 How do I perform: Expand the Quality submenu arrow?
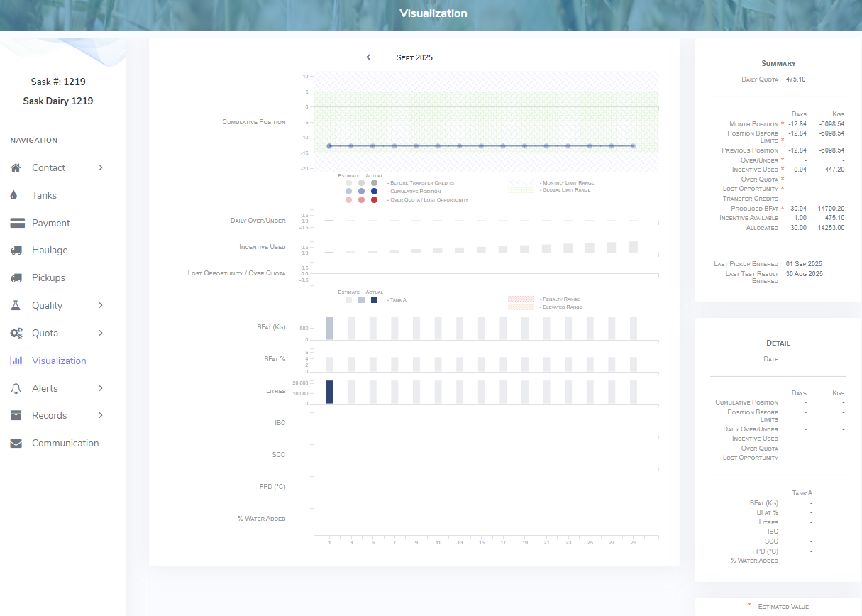(x=101, y=305)
